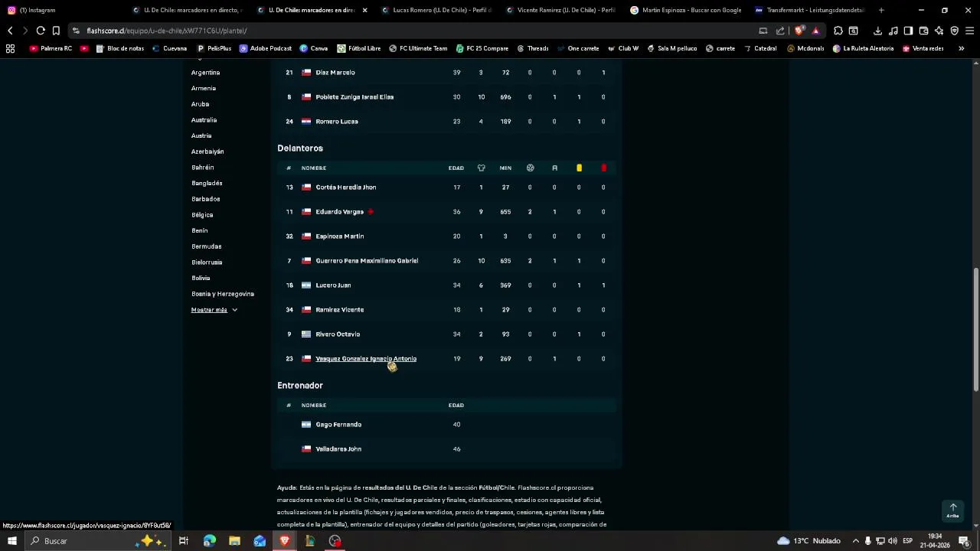Select Bolivia in country list
Image resolution: width=980 pixels, height=551 pixels.
point(201,278)
